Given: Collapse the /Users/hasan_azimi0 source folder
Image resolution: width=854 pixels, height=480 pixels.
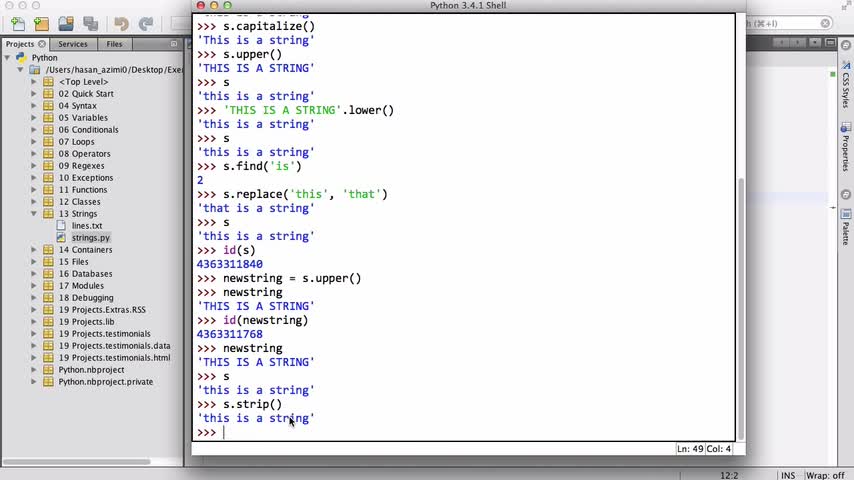Looking at the screenshot, I should (20, 70).
